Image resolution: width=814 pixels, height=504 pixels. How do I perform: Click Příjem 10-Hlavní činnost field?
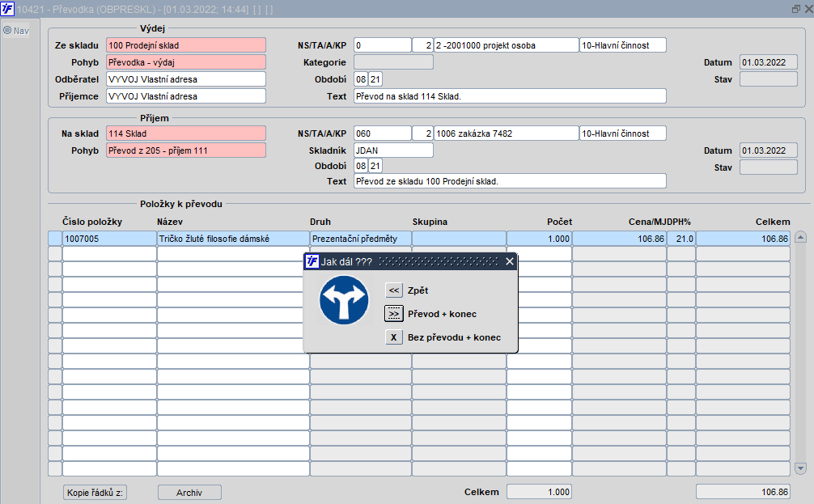tap(623, 133)
